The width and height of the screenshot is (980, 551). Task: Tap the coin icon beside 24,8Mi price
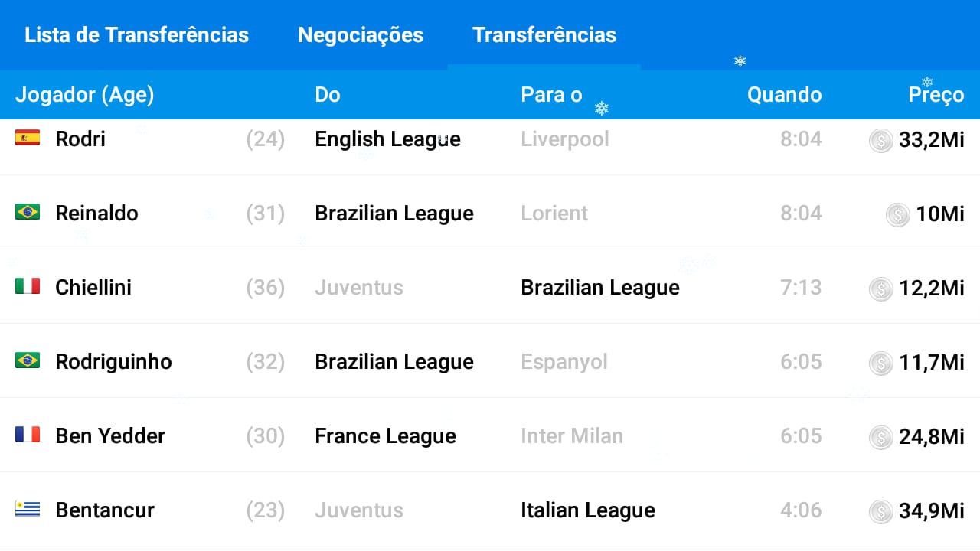click(881, 437)
